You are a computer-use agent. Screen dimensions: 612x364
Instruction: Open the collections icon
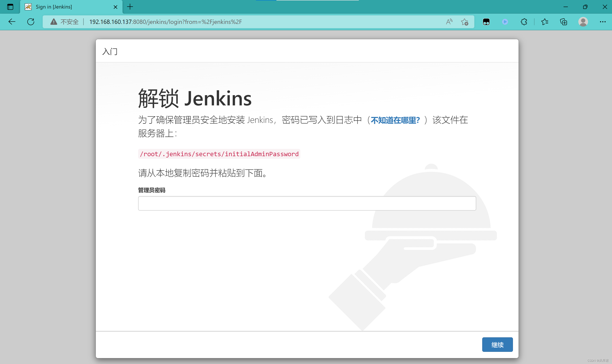pos(563,22)
